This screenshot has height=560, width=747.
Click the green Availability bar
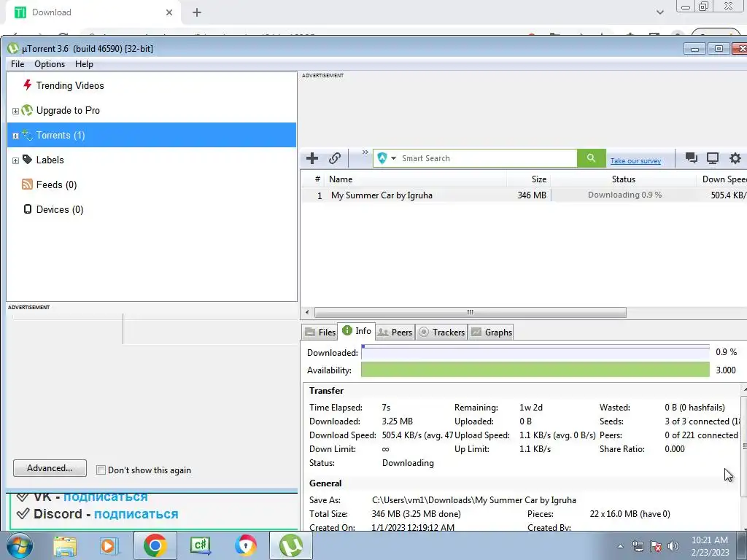tap(535, 370)
